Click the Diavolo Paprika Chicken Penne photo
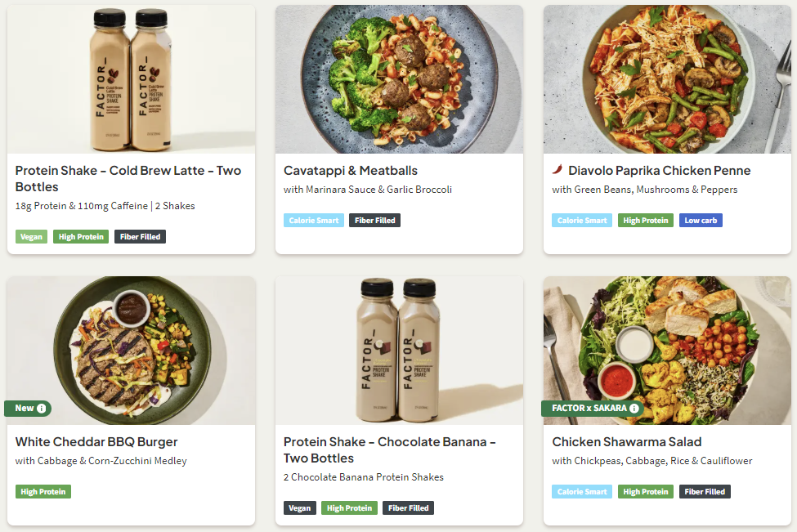Viewport: 797px width, 532px height. pyautogui.click(x=667, y=79)
